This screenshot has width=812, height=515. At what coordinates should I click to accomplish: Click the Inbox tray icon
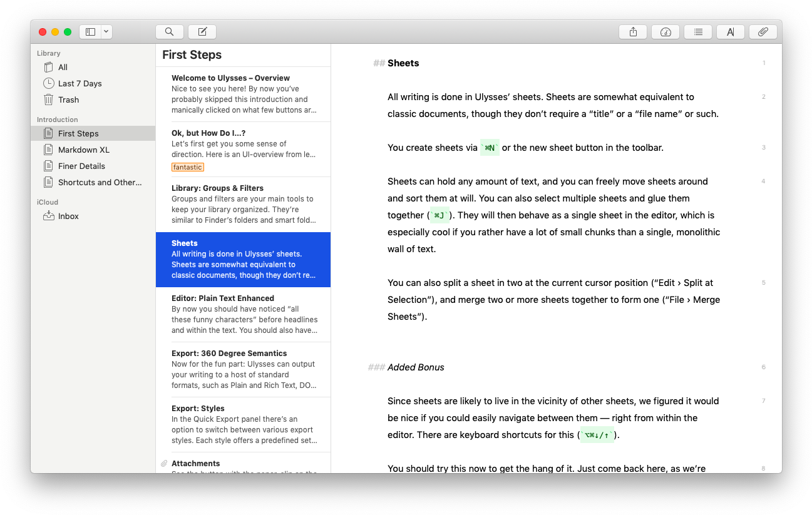click(x=48, y=216)
